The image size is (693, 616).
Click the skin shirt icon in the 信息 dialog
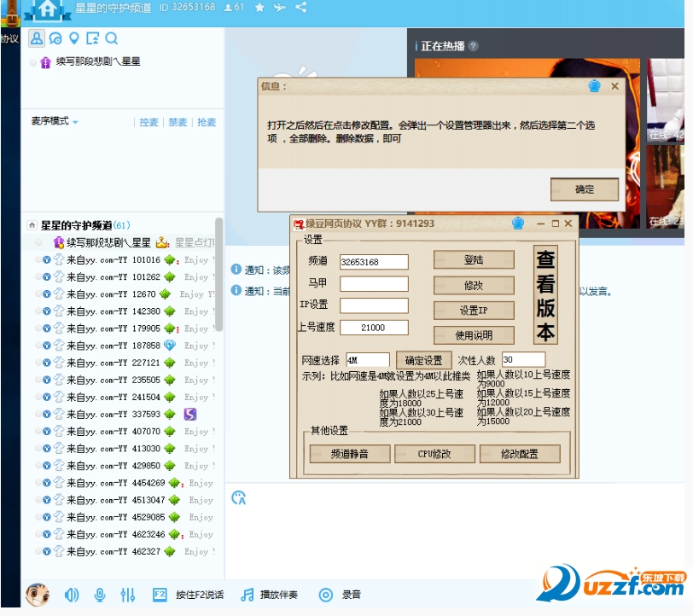tap(595, 86)
